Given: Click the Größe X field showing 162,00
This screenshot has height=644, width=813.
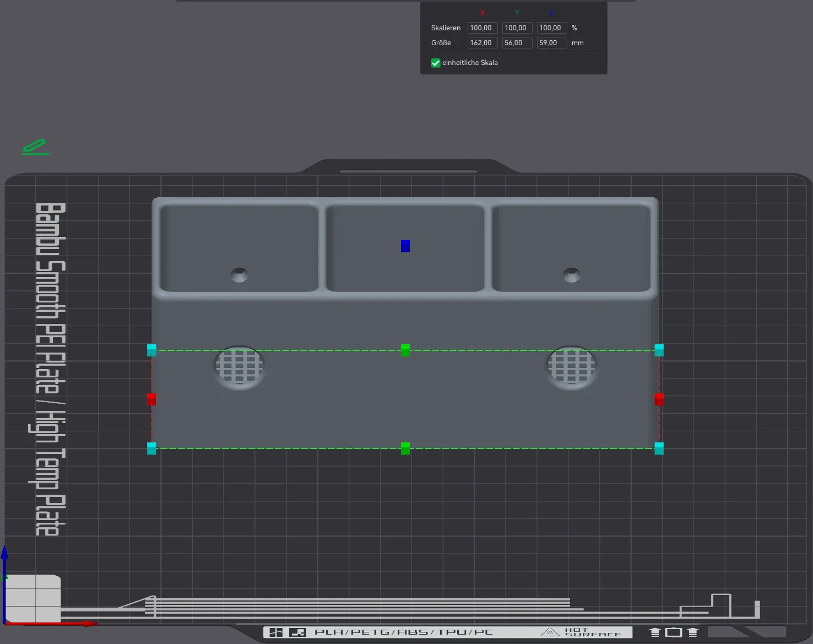Looking at the screenshot, I should [483, 42].
